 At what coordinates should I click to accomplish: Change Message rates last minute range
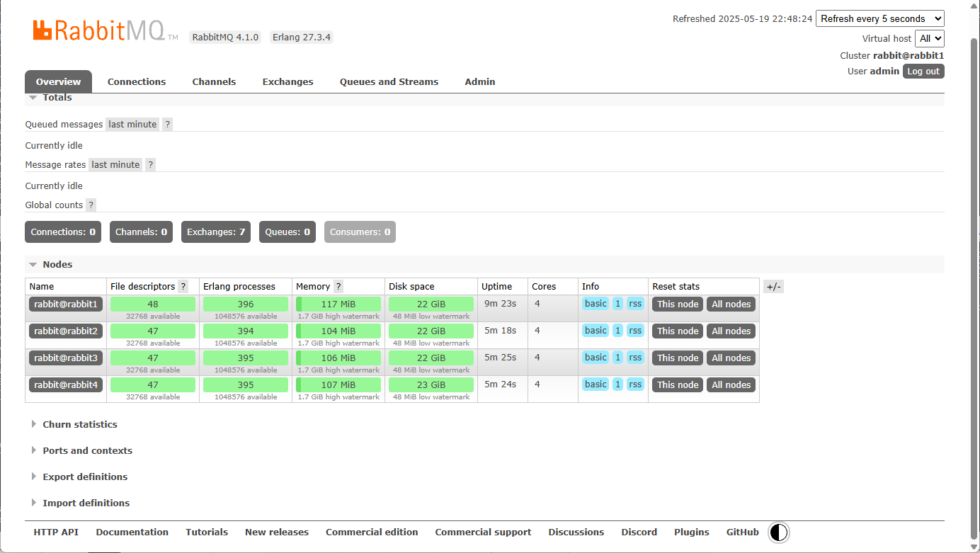point(115,164)
